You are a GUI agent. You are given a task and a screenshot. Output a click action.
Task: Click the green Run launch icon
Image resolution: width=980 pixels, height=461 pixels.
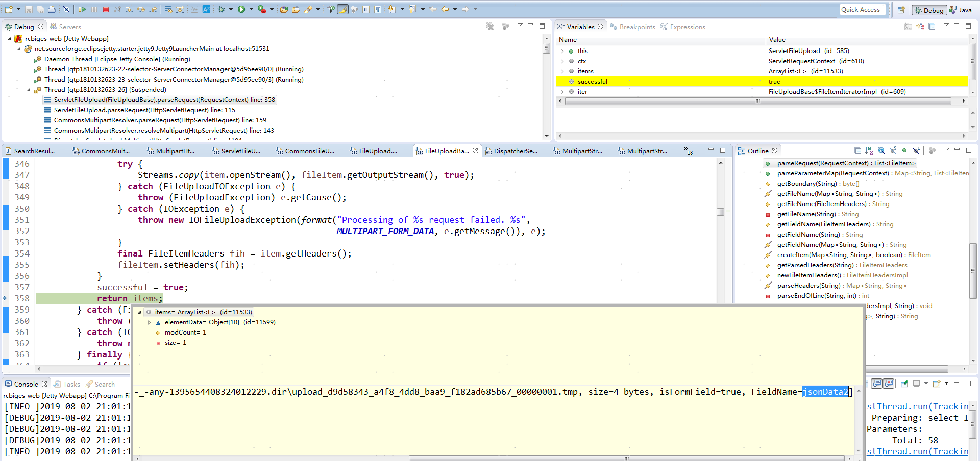point(241,9)
